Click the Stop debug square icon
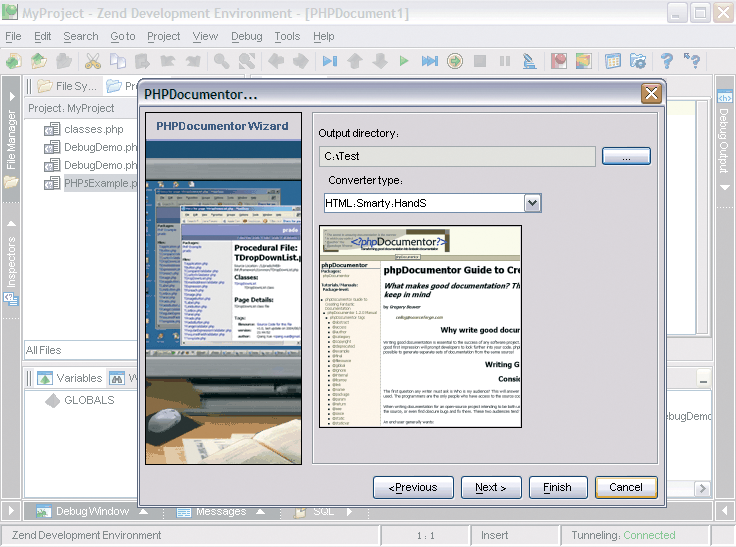Screen dimensions: 736x547 tap(480, 61)
